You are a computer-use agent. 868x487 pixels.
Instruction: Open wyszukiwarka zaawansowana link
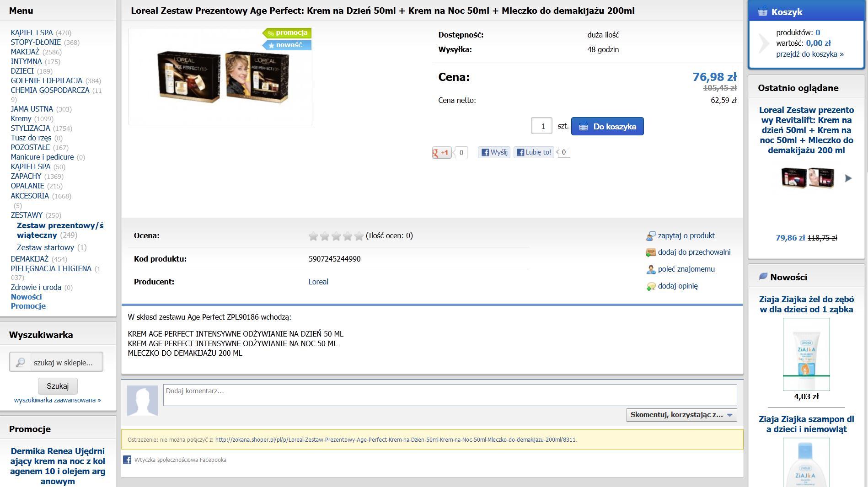tap(58, 400)
